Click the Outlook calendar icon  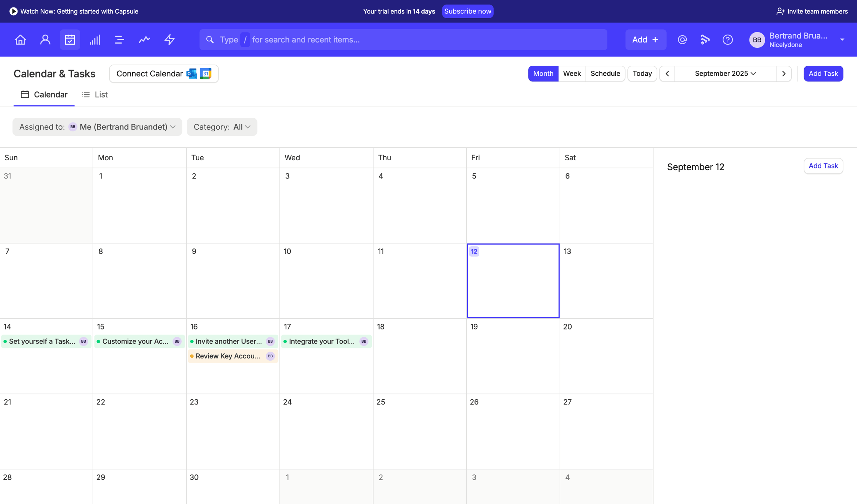[192, 74]
